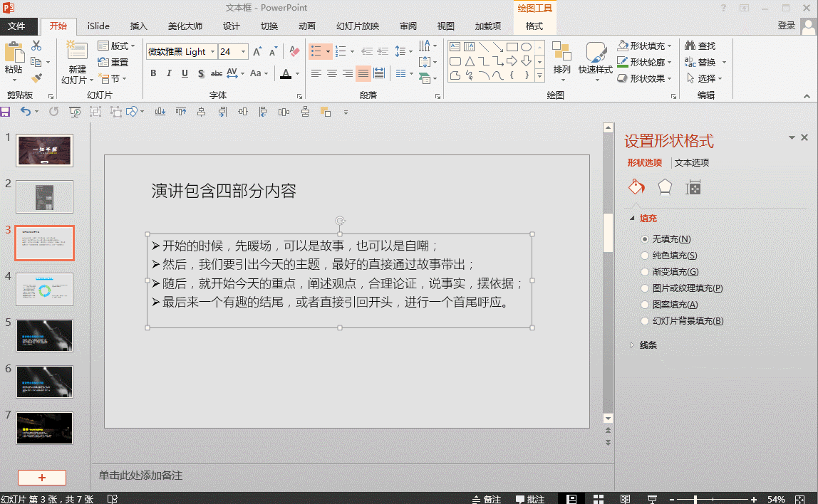Center-align the paragraph text
The image size is (818, 504).
pos(331,73)
